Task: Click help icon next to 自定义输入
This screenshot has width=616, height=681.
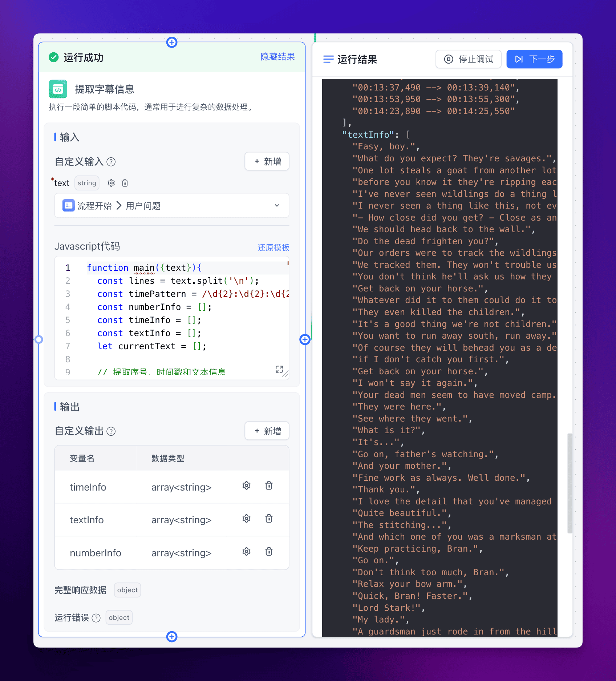Action: 111,162
